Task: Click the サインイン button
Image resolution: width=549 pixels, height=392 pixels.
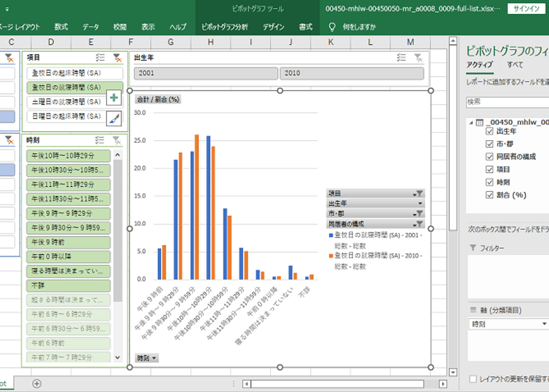Action: pyautogui.click(x=526, y=9)
